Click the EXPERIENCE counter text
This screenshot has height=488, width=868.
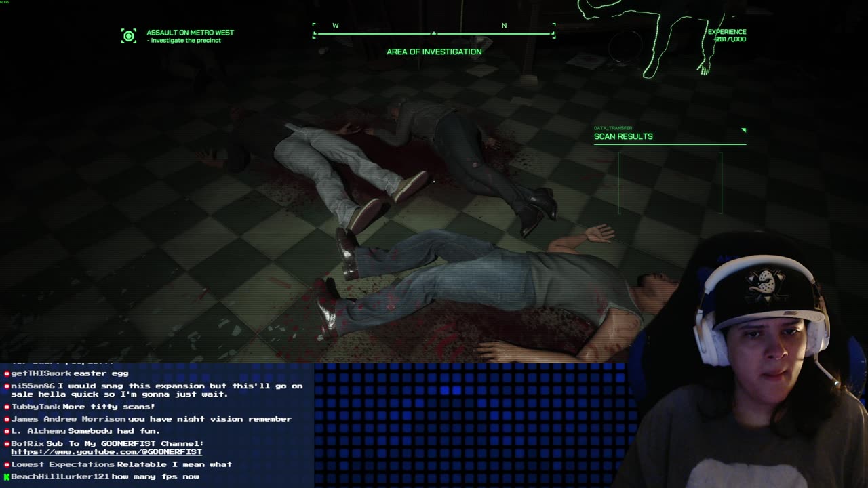(x=727, y=35)
